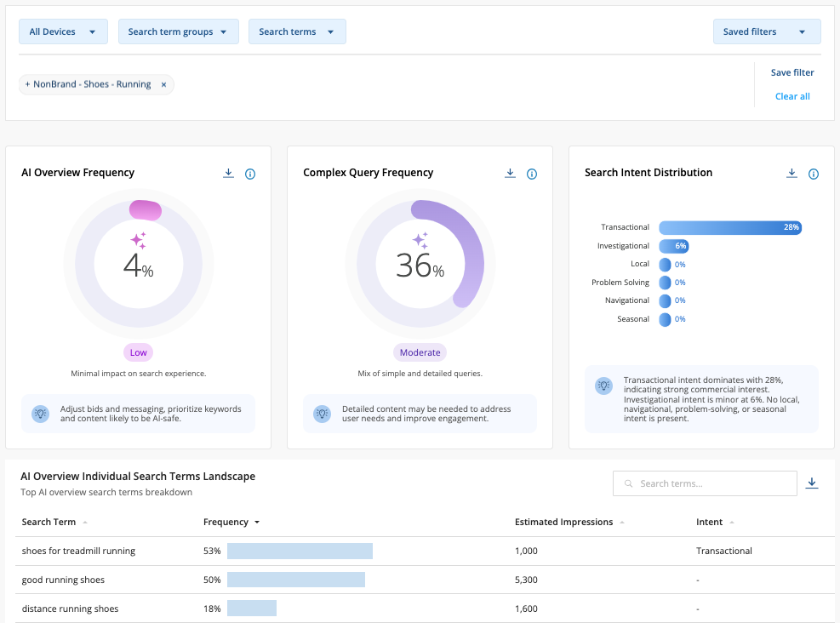The width and height of the screenshot is (840, 623).
Task: Remove the NonBrand - Shoes - Running filter
Action: pyautogui.click(x=163, y=84)
